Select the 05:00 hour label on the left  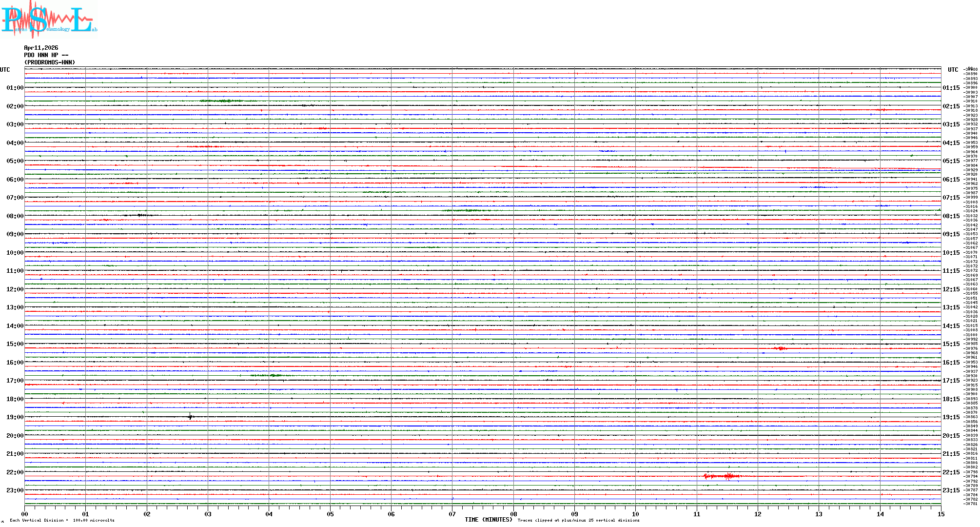tap(15, 161)
